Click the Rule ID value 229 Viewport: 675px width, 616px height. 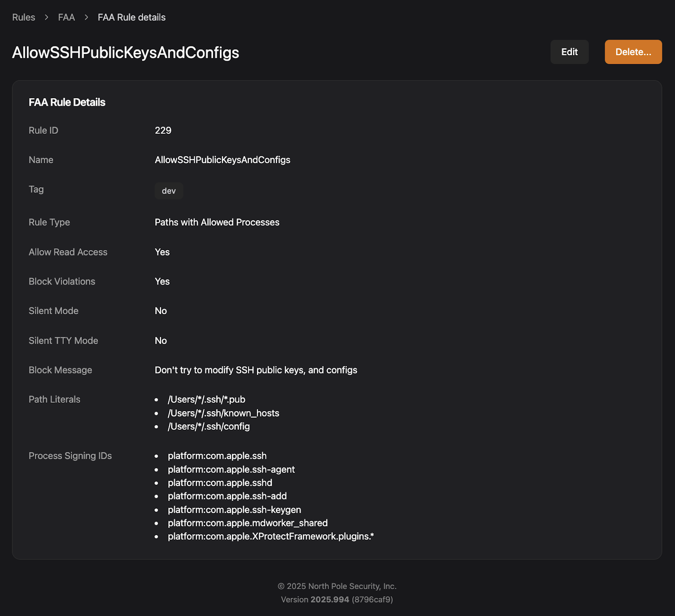[x=163, y=130]
